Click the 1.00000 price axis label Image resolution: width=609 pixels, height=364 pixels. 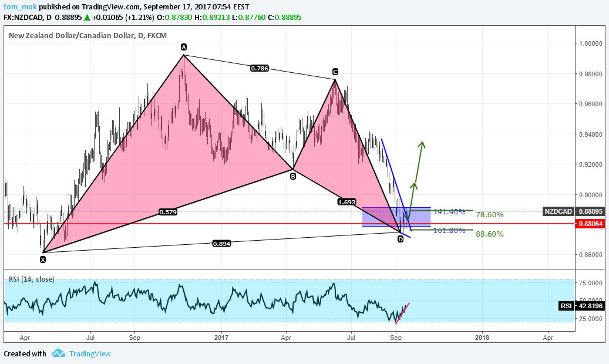coord(591,43)
